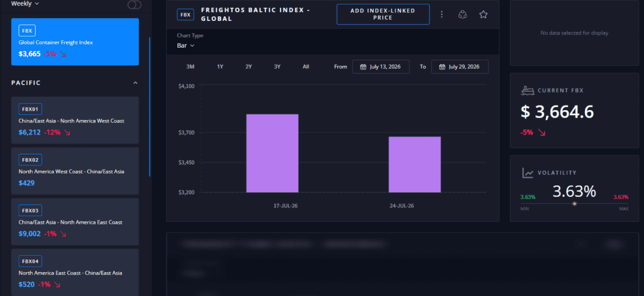Click the 24-JUL-26 axis label
This screenshot has height=296, width=644.
[402, 206]
